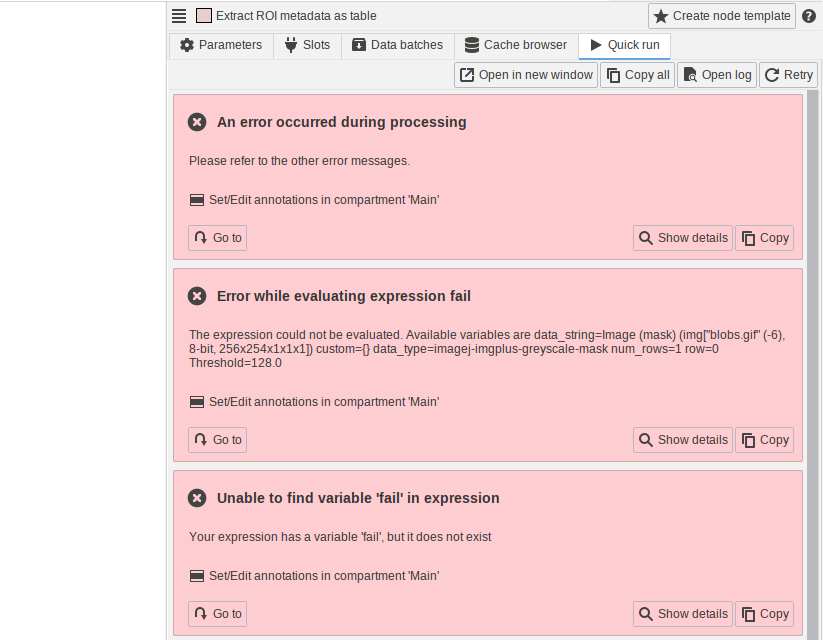Click error icon beside 'Error while evaluating expression'
Viewport: 823px width, 640px height.
[x=197, y=296]
